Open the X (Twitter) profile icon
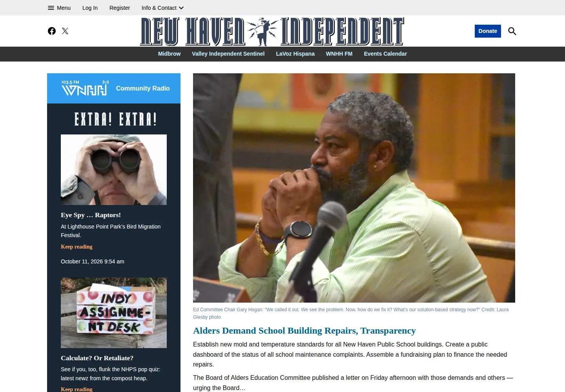565x392 pixels. tap(65, 31)
